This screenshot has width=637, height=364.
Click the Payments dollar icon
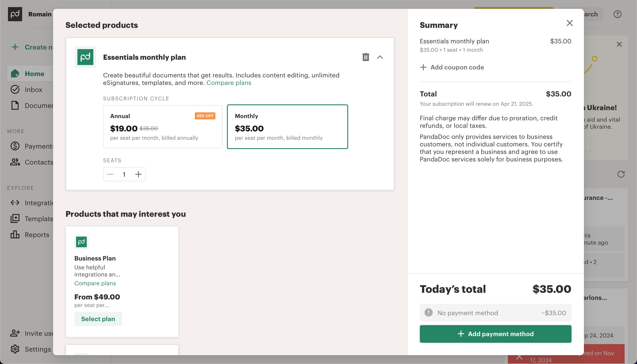coord(15,146)
